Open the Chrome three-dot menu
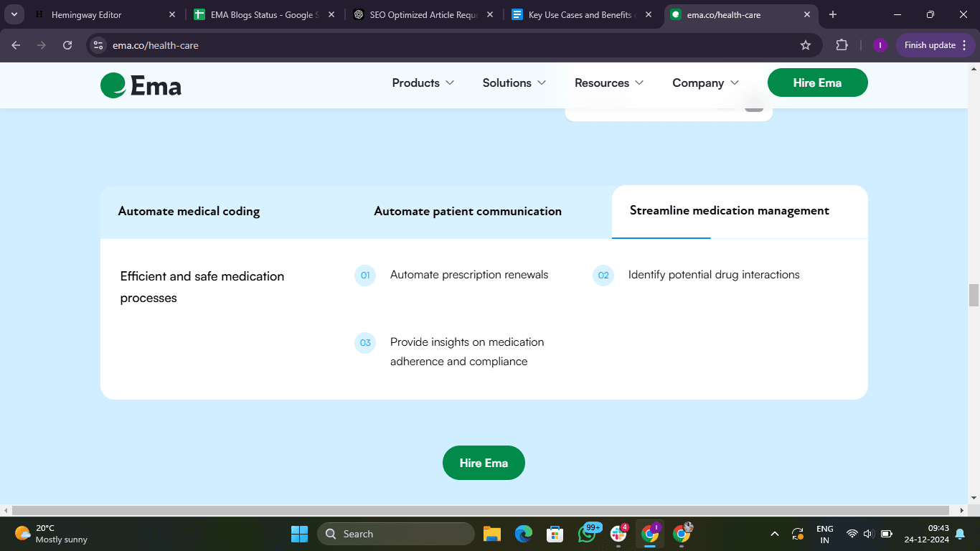Screen dimensions: 980x551 click(964, 45)
